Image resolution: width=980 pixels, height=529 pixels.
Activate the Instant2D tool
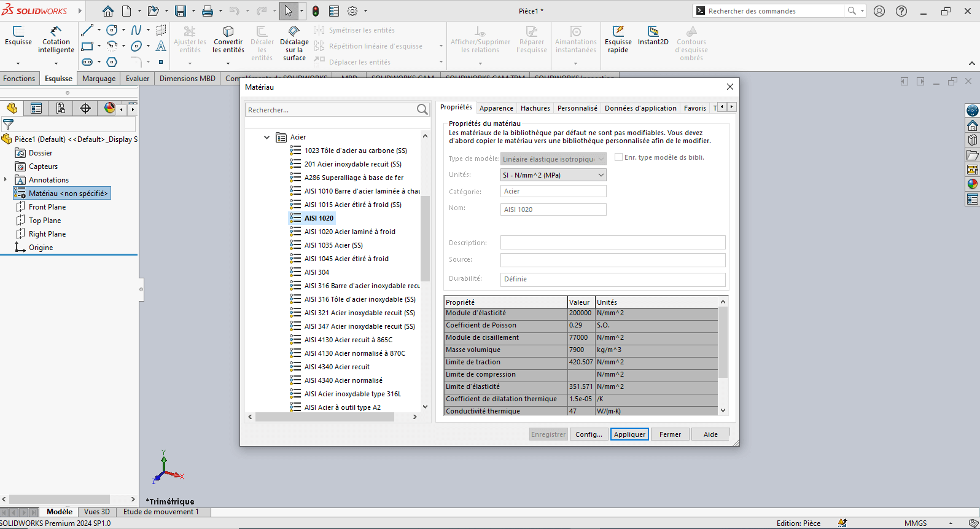click(x=653, y=36)
